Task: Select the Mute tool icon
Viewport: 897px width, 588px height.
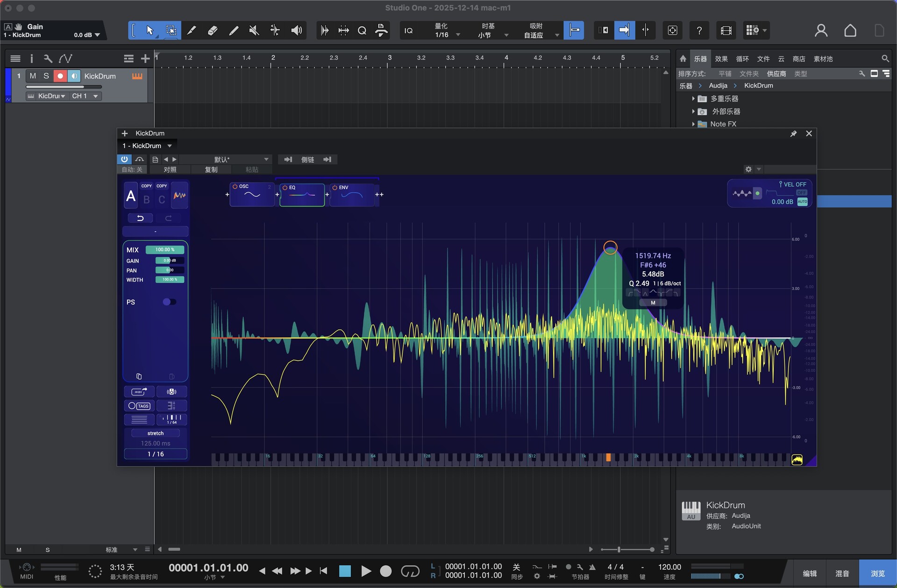Action: [254, 31]
